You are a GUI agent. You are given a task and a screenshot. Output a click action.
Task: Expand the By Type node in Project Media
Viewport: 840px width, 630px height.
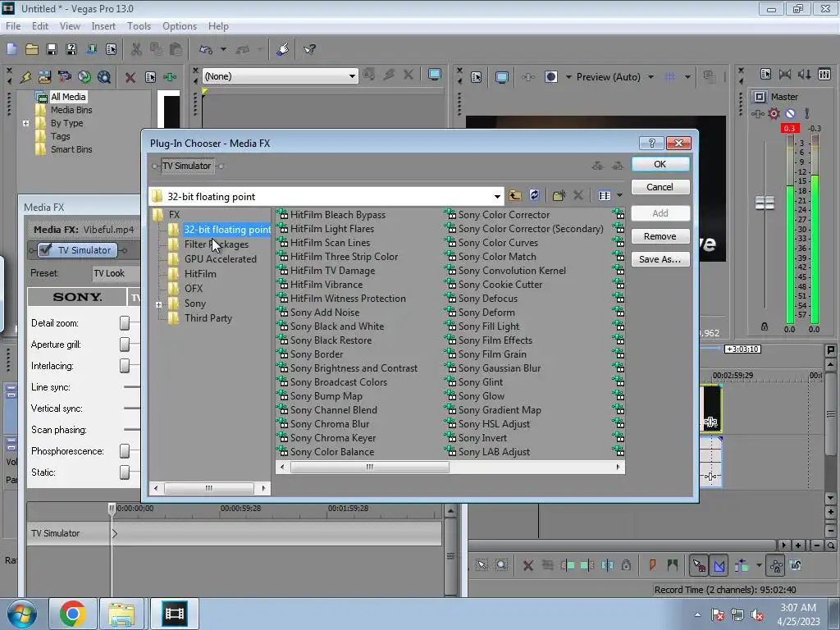point(25,123)
